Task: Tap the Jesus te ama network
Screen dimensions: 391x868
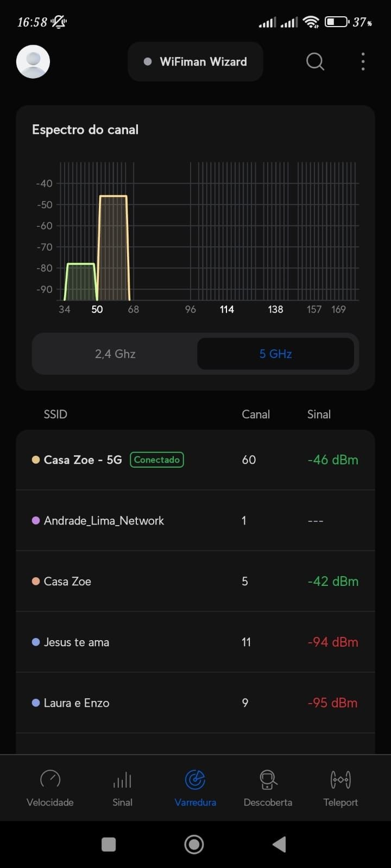Action: pyautogui.click(x=77, y=642)
